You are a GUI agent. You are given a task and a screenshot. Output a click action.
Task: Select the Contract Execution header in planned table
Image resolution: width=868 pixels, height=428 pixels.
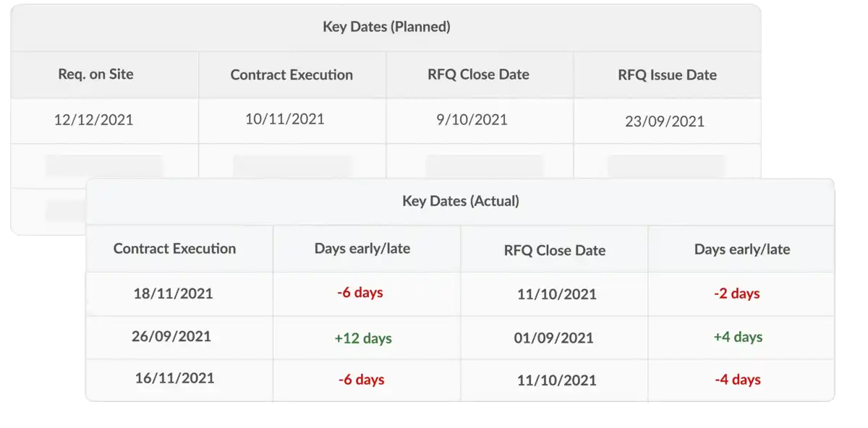tap(291, 74)
